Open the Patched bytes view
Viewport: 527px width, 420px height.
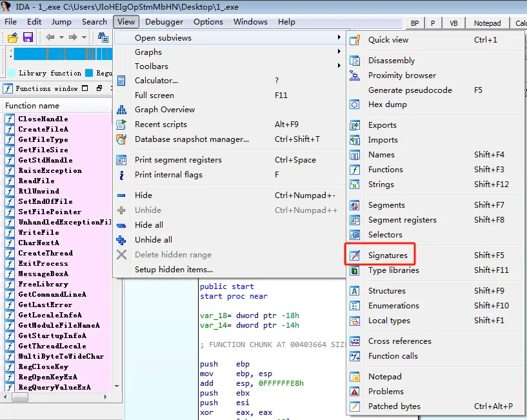tap(394, 406)
